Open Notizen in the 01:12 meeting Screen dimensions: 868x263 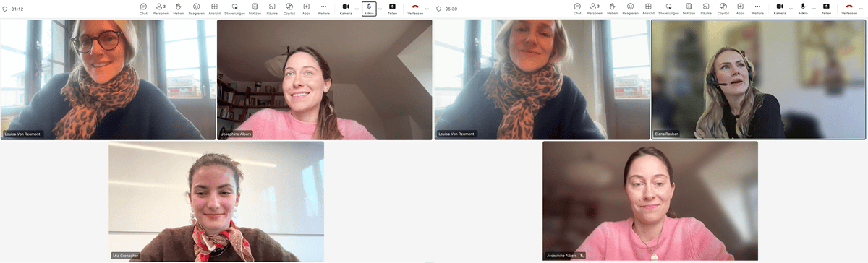click(255, 9)
